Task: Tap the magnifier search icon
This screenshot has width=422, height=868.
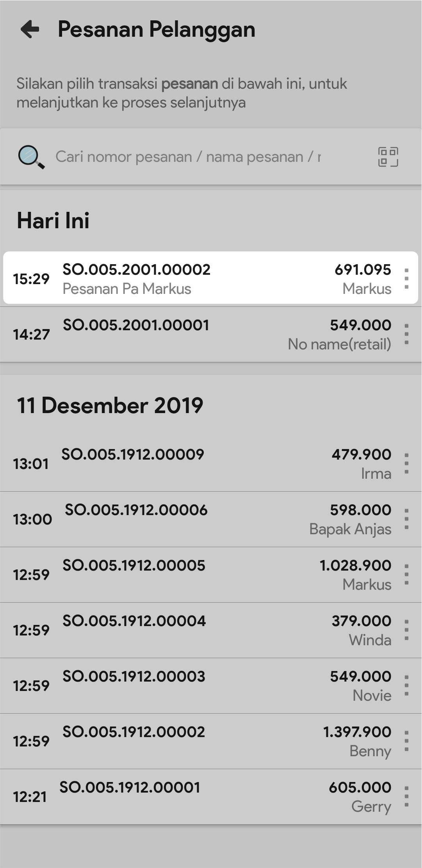Action: [31, 157]
